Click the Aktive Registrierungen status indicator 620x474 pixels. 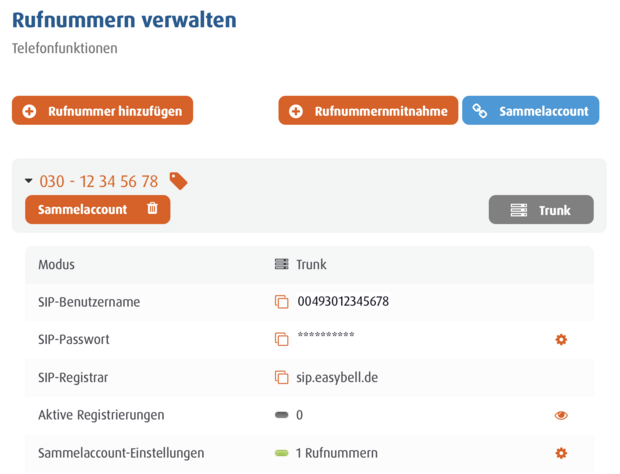(x=281, y=415)
